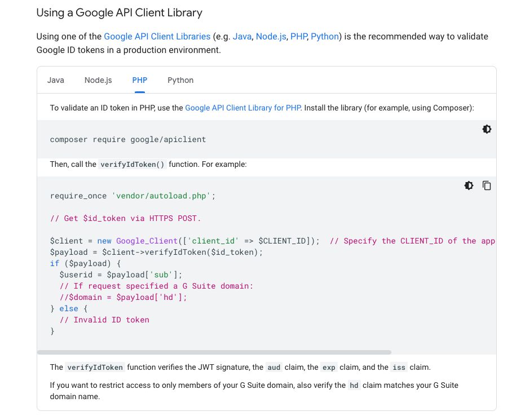Click the inline 'hd' claim code
Image resolution: width=512 pixels, height=420 pixels.
354,385
